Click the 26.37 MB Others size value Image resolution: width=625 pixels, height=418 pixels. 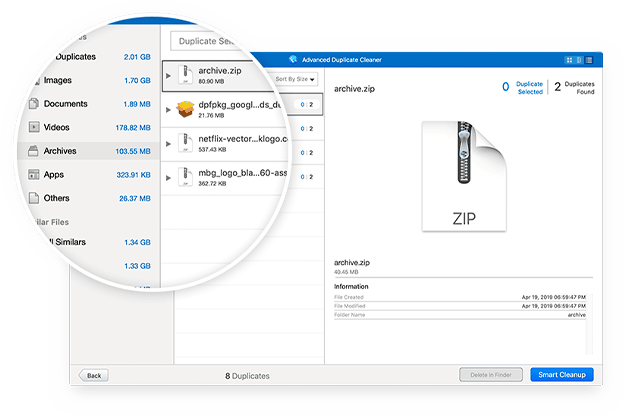135,198
